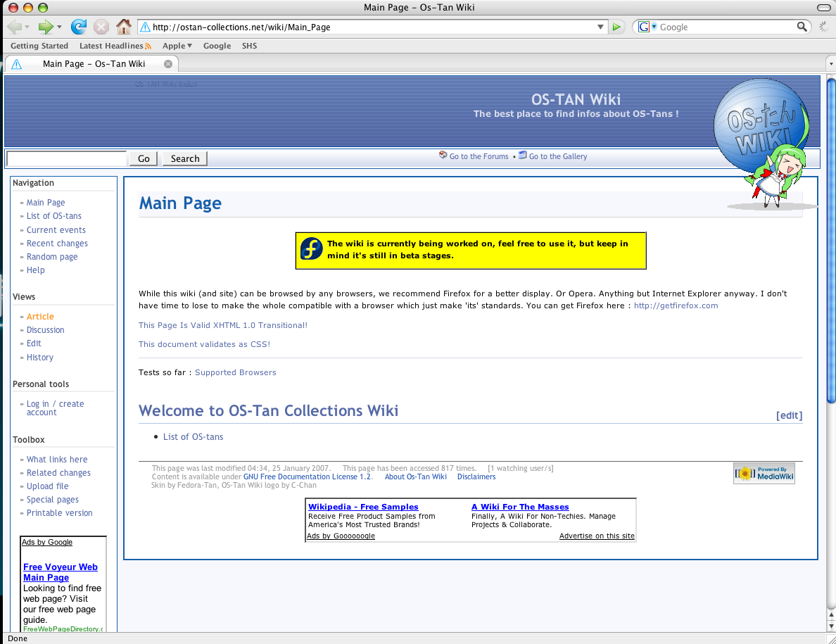This screenshot has height=644, width=836.
Task: Click the Powered By MediaWiki badge
Action: pyautogui.click(x=764, y=473)
